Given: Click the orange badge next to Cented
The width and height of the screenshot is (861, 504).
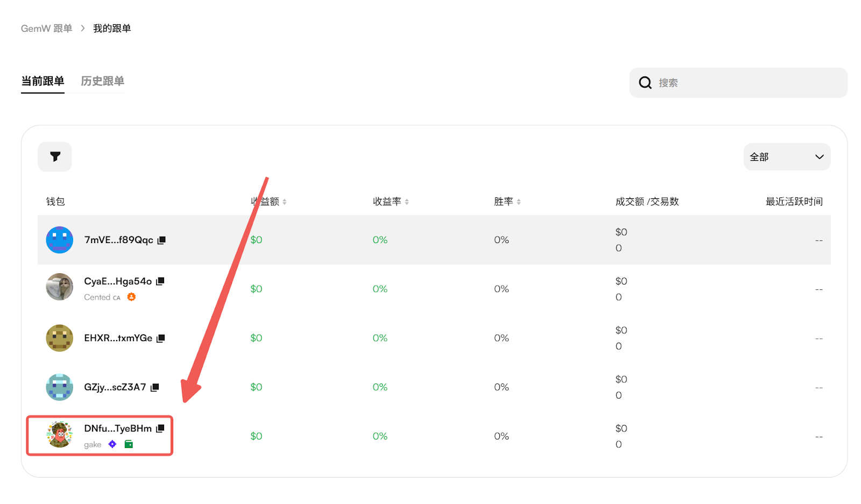Looking at the screenshot, I should 131,297.
